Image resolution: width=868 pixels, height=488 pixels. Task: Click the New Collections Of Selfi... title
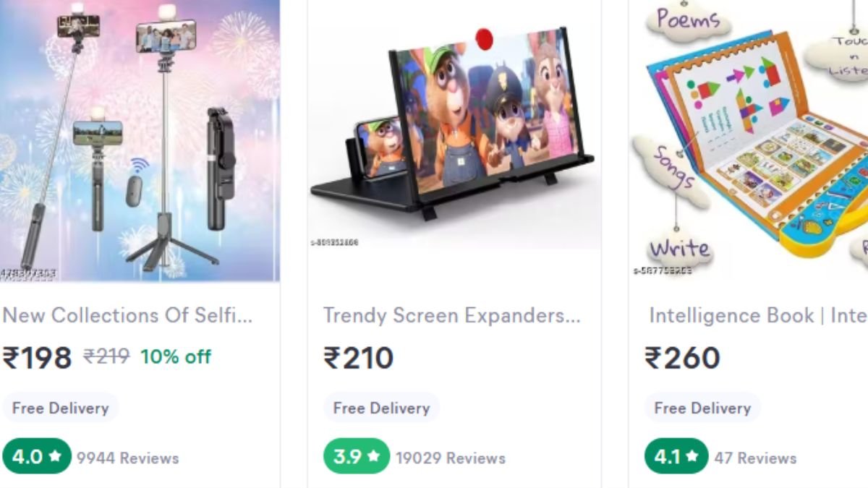(127, 315)
